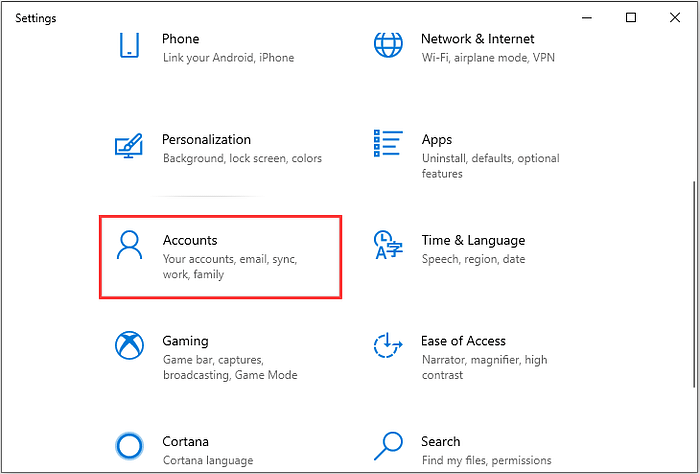Click the vertical scrollbar thumb
This screenshot has width=700, height=474.
(694, 284)
